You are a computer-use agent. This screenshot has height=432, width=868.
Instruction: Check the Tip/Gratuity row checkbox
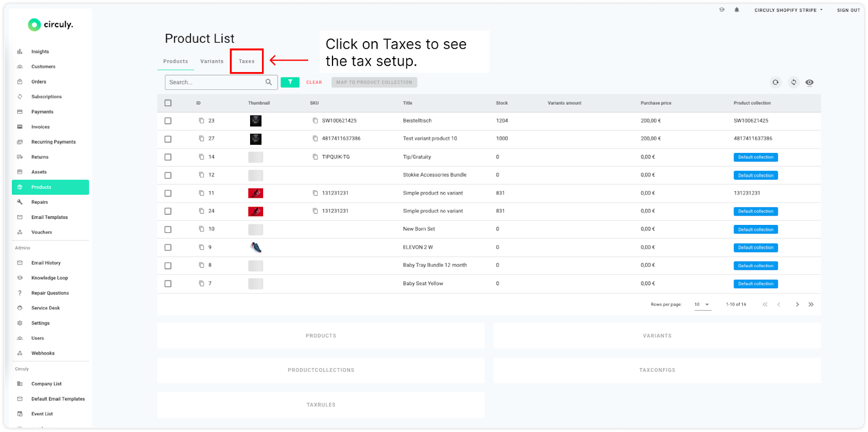[x=168, y=157]
